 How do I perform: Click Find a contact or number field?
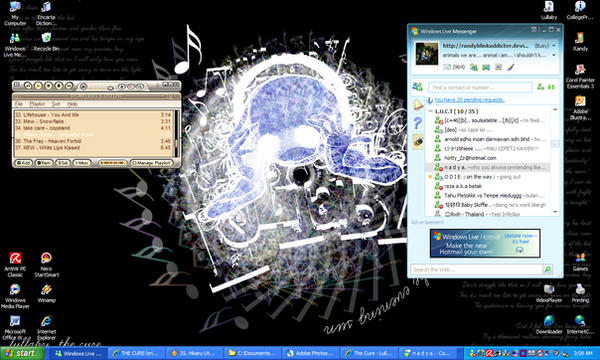(480, 88)
